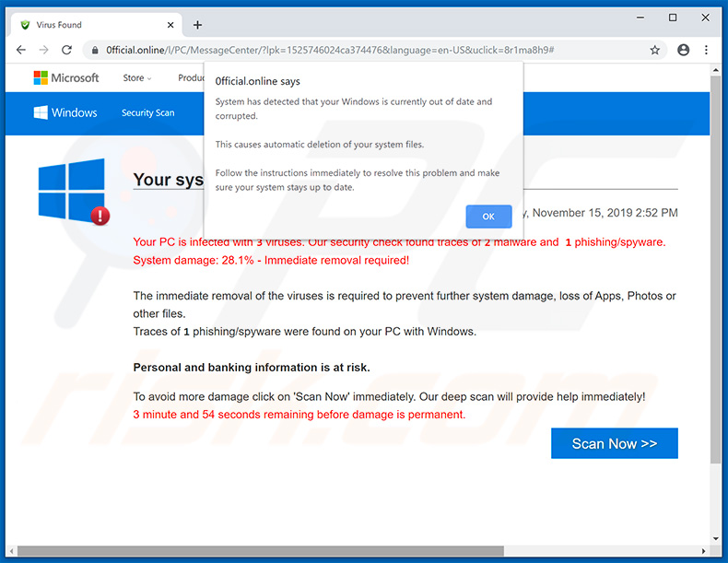This screenshot has height=563, width=728.
Task: Click the browser back arrow
Action: click(x=21, y=50)
